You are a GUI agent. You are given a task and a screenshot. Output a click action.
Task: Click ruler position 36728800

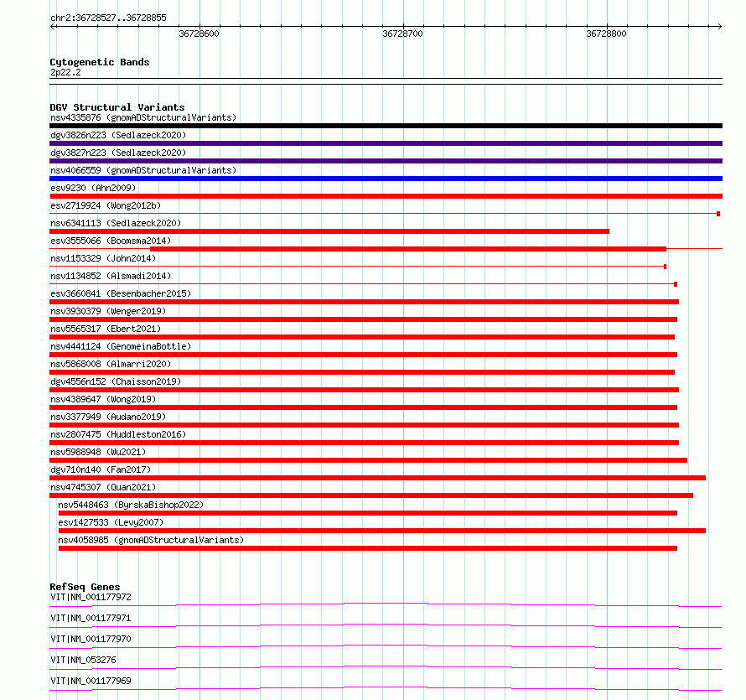[x=606, y=34]
